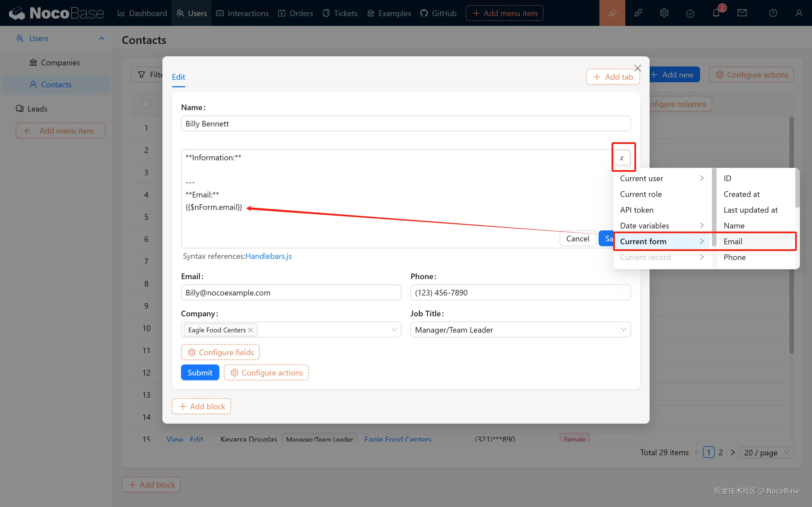Screen dimensions: 812x507
Task: Collapse the Users sidebar group
Action: pyautogui.click(x=101, y=38)
